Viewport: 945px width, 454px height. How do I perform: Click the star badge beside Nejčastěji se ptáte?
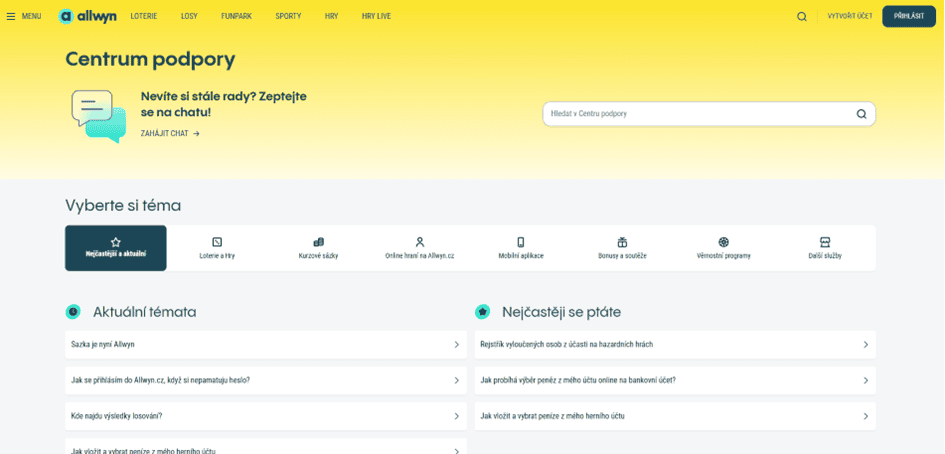[x=482, y=312]
